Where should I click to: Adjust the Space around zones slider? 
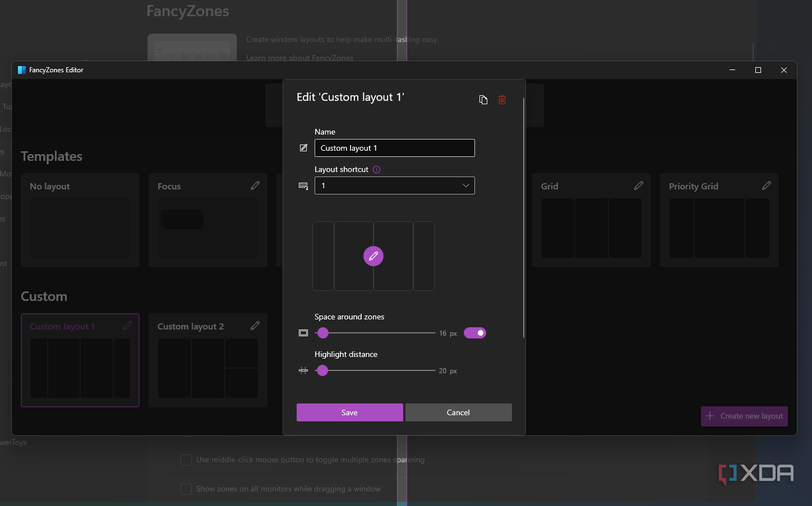pos(375,333)
